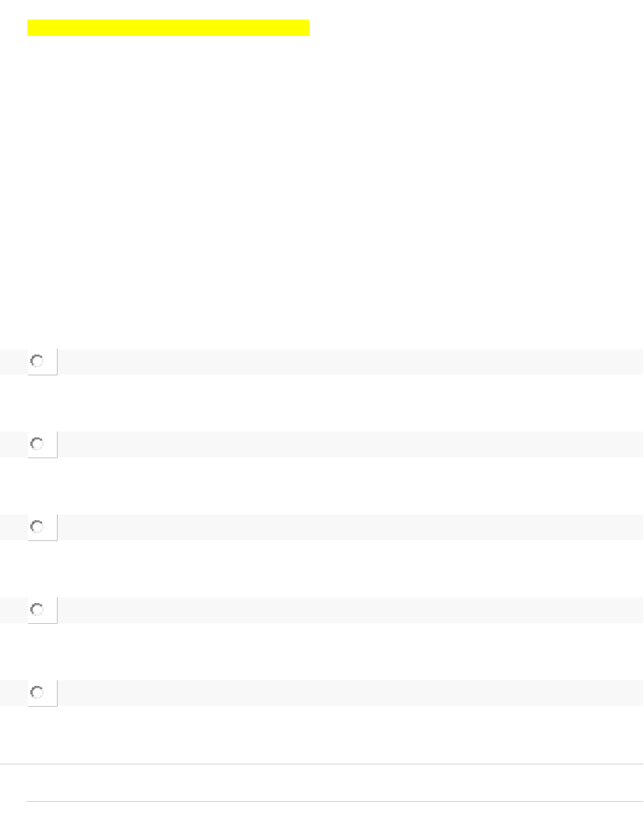Choose the third radio button option
Screen dimensions: 644x835
(x=37, y=527)
